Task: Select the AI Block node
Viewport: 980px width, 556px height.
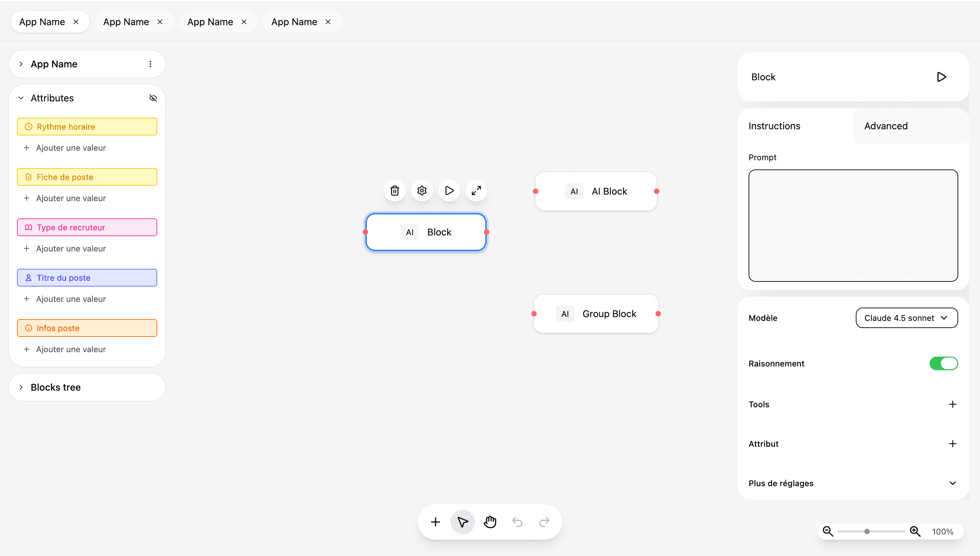Action: pyautogui.click(x=596, y=191)
